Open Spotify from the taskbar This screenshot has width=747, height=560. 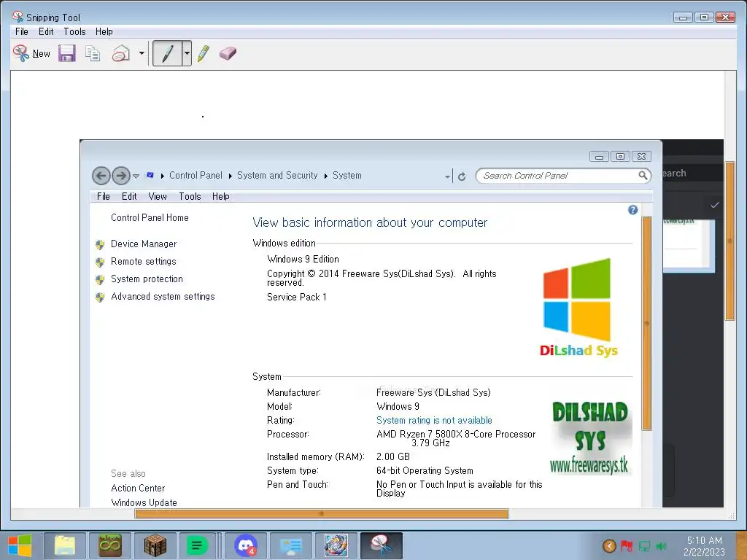tap(196, 545)
